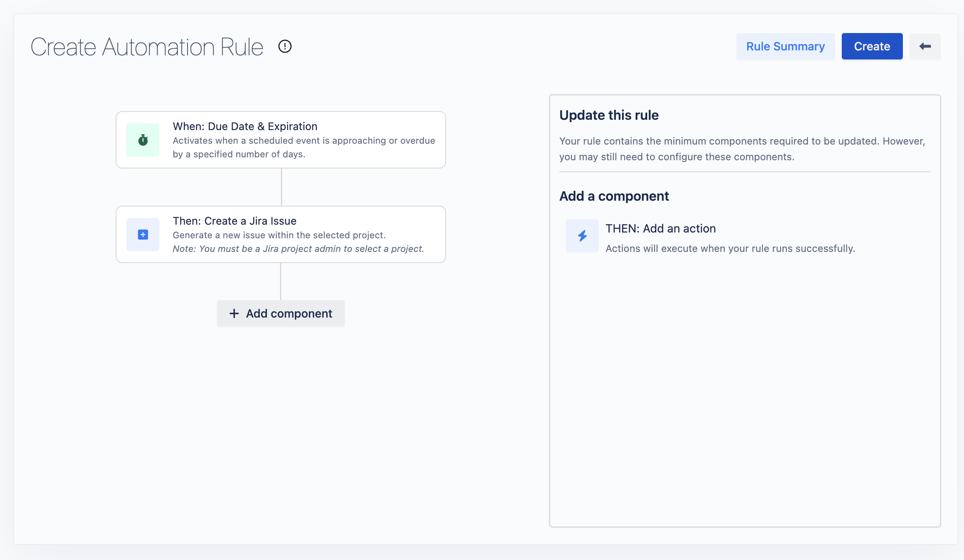Click the 'Generate a new issue' description
The image size is (964, 560).
[279, 235]
